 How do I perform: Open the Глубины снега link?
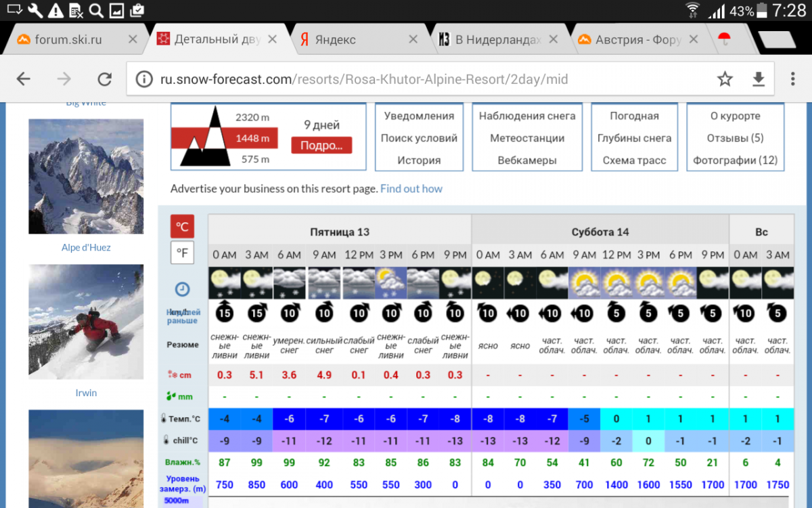pos(634,138)
